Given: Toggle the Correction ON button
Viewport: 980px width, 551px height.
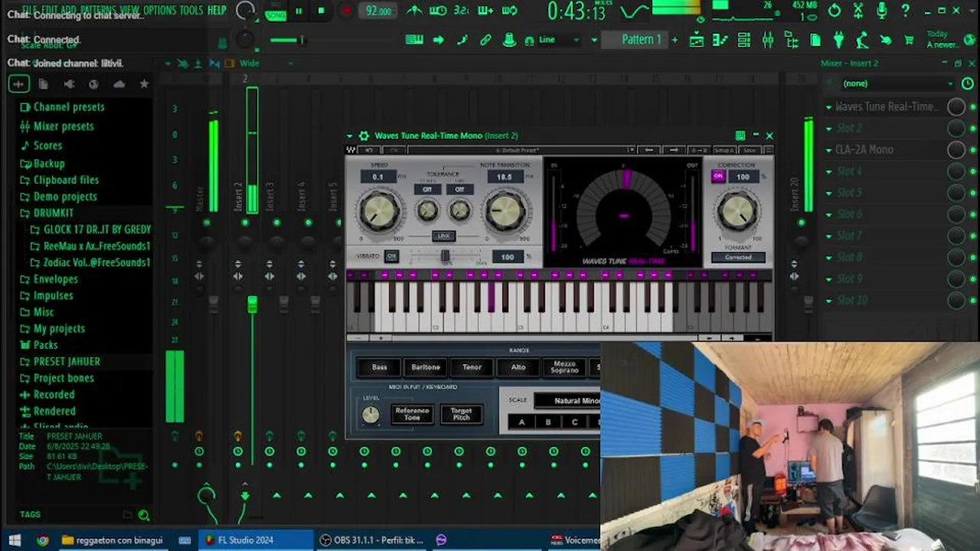Looking at the screenshot, I should click(x=717, y=176).
